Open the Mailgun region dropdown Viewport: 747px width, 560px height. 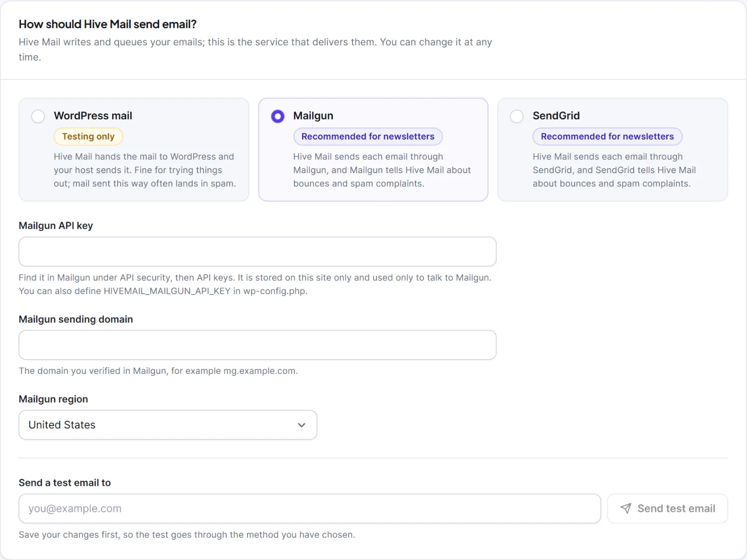(x=168, y=425)
